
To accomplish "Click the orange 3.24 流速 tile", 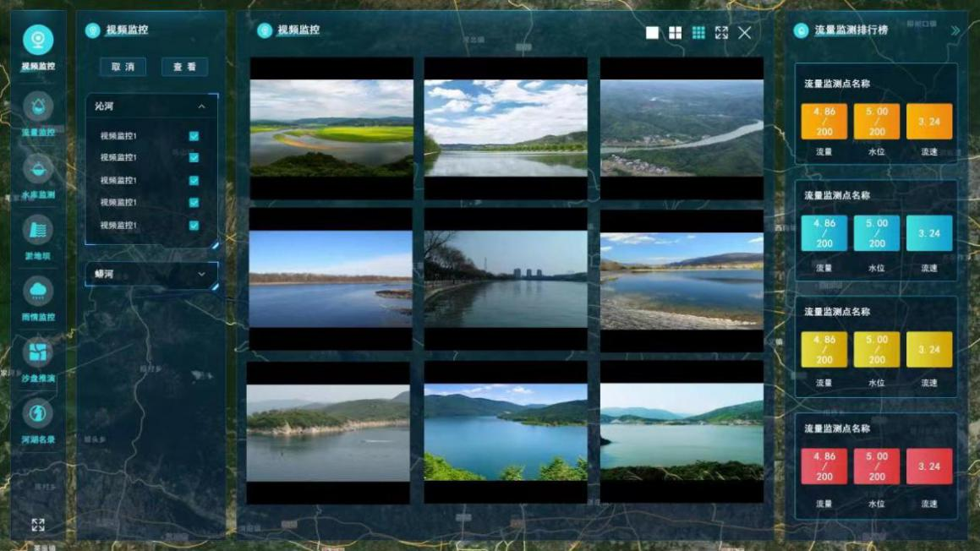I will click(x=929, y=121).
